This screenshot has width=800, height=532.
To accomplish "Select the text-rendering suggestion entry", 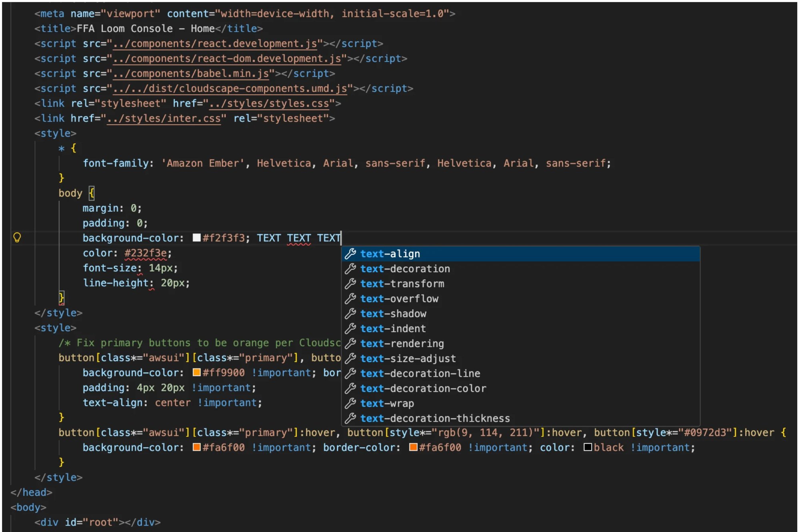I will pos(402,343).
